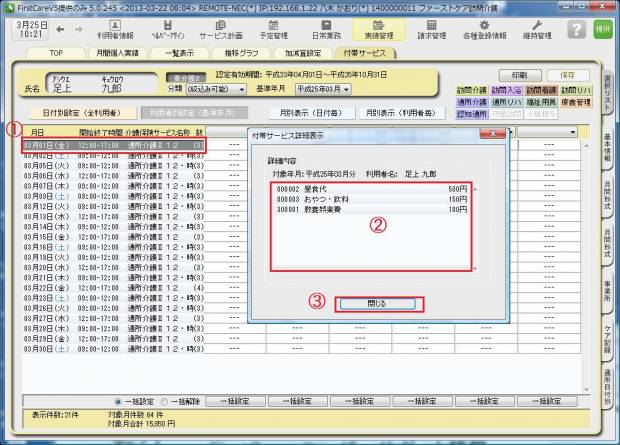
Task: Expand the rightmost column header dropdown
Action: click(x=573, y=132)
